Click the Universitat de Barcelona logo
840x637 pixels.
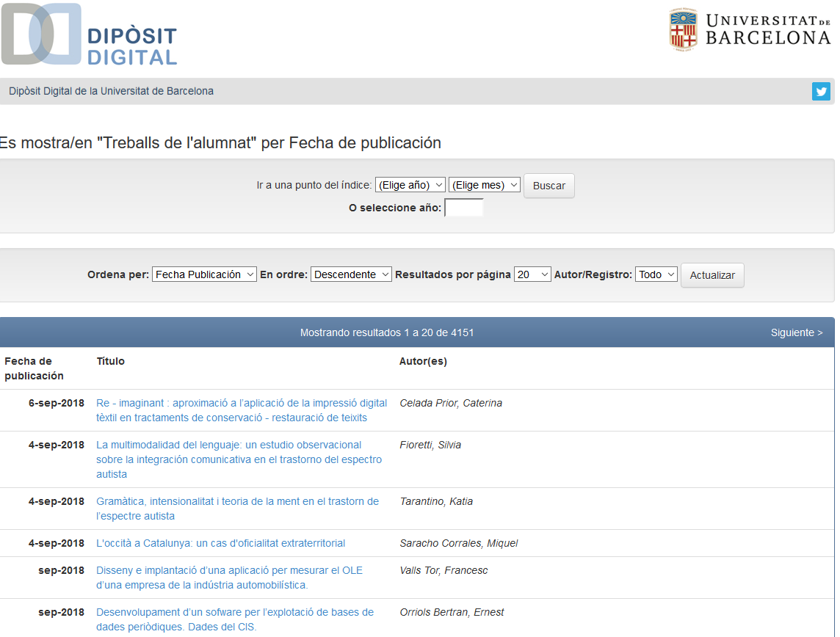tap(750, 30)
